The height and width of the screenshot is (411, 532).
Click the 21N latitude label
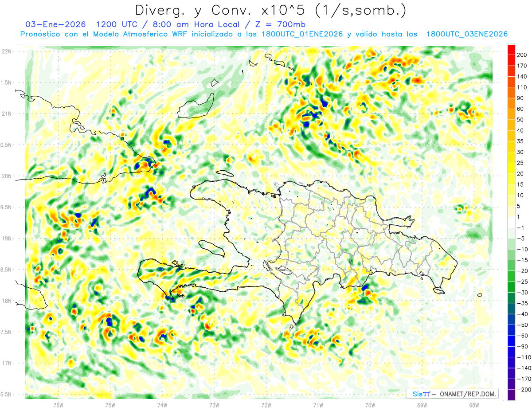pos(7,114)
